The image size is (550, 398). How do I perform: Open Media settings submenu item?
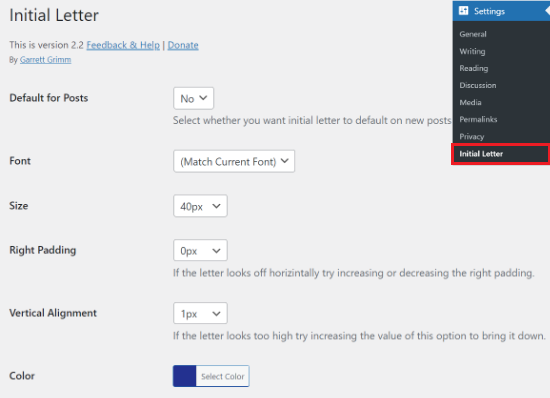tap(470, 102)
